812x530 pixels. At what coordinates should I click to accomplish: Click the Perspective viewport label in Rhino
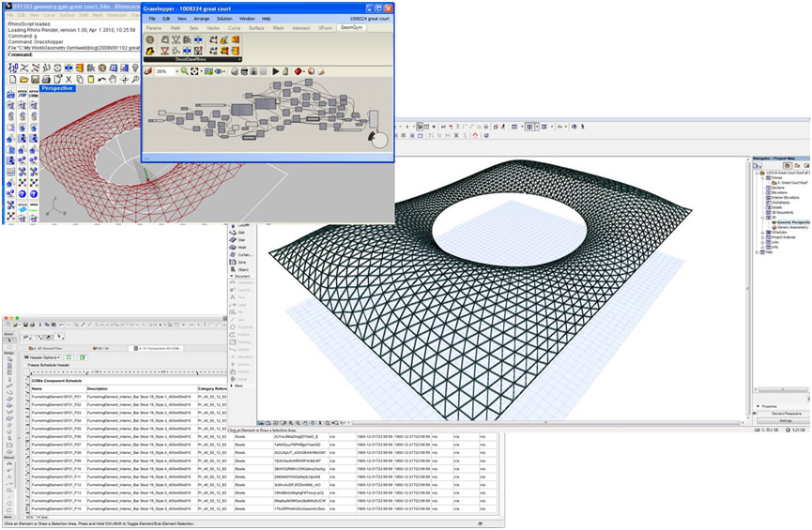pos(57,88)
